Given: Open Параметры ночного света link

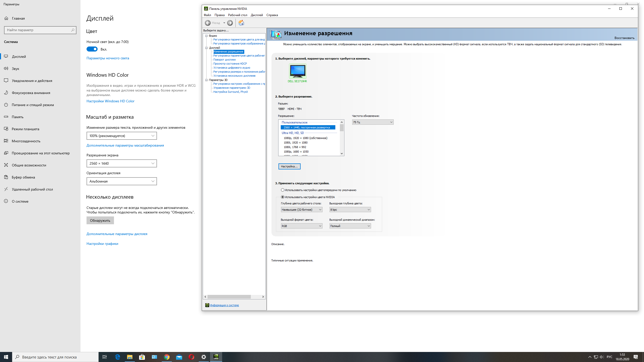Looking at the screenshot, I should 108,58.
